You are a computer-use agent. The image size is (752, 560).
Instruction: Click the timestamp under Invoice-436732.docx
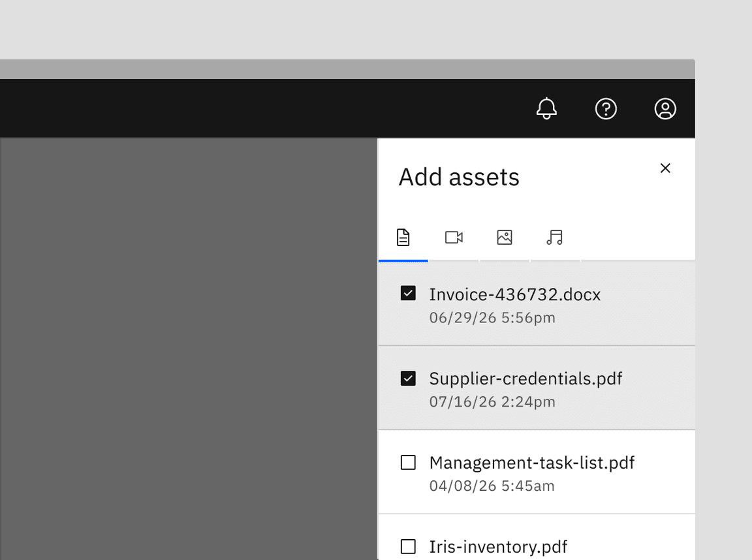[492, 318]
